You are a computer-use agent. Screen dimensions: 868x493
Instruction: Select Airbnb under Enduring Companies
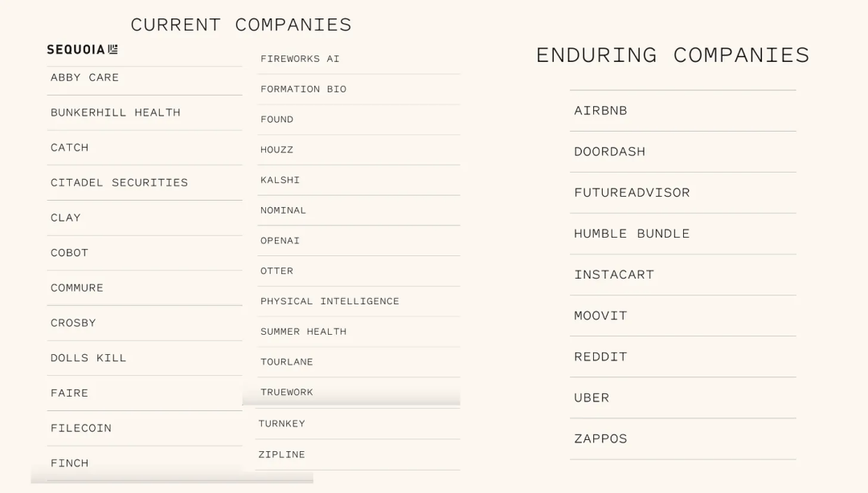tap(683, 111)
